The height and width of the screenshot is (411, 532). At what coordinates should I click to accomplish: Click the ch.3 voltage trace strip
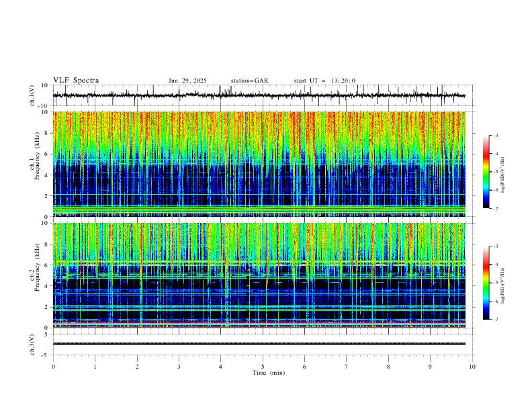point(259,344)
